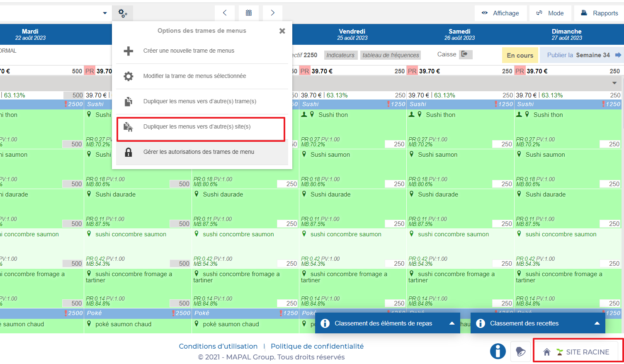
Task: Click the red exclamation on Dimanche Sushi header
Action: (604, 104)
